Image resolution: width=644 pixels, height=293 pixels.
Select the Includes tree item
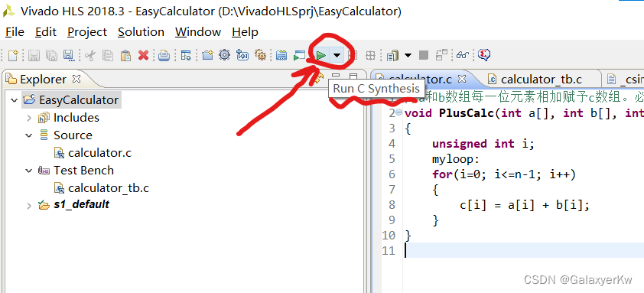76,118
